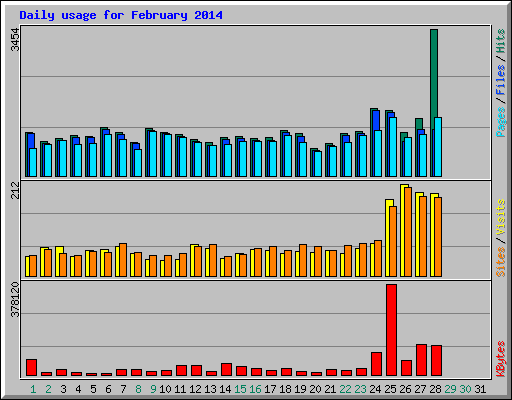Click the 'KBytes' legend label
512x400 pixels.
500,359
